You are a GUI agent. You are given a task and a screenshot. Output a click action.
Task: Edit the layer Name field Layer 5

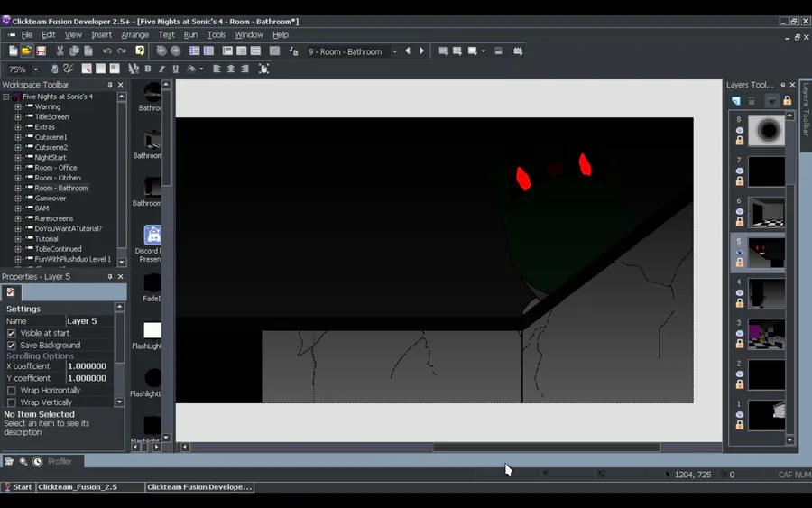tap(89, 321)
